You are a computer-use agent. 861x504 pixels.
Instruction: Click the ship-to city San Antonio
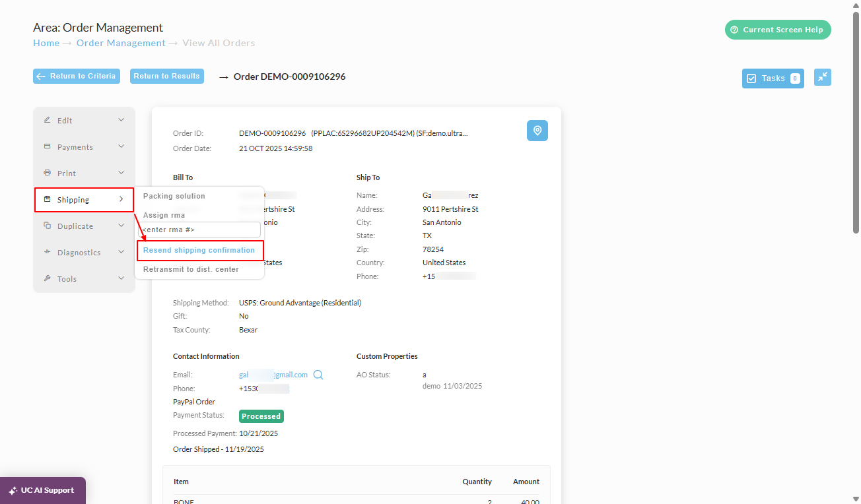tap(442, 222)
